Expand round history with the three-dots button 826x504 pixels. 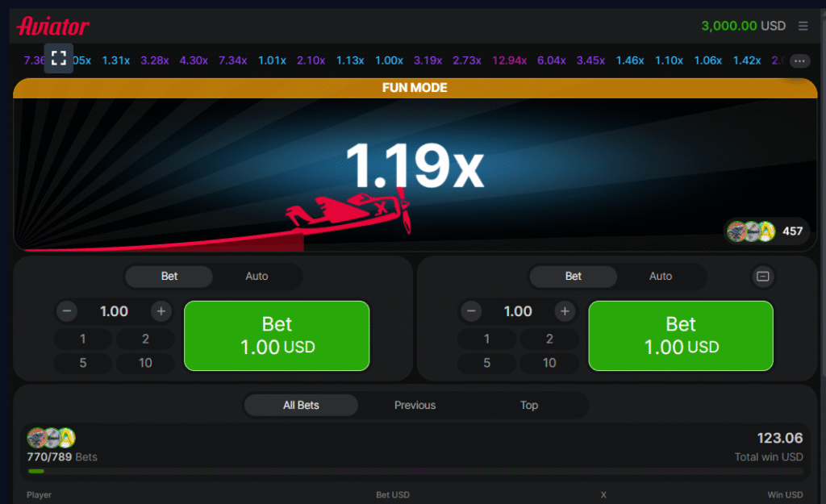pyautogui.click(x=799, y=61)
